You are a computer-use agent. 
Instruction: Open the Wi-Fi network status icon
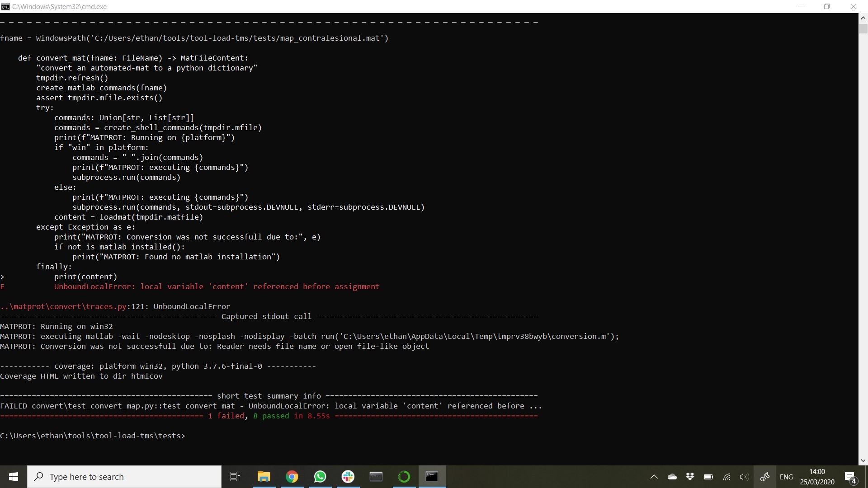727,477
